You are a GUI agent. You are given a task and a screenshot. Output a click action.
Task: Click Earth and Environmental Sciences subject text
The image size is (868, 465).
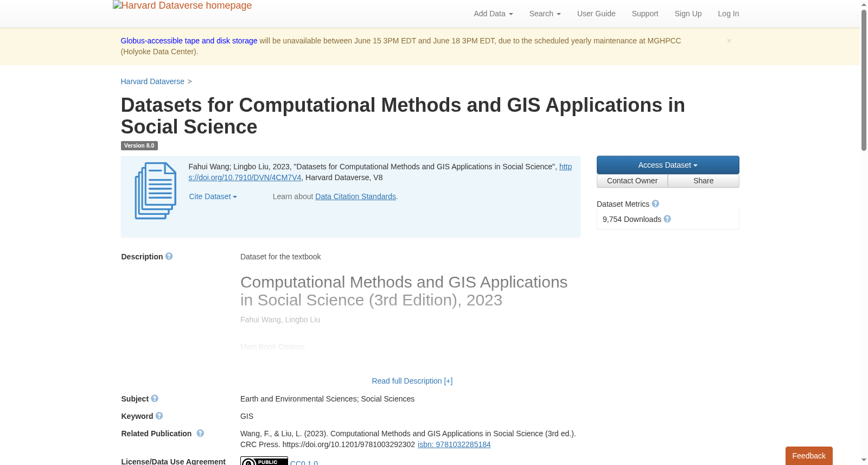pyautogui.click(x=298, y=399)
